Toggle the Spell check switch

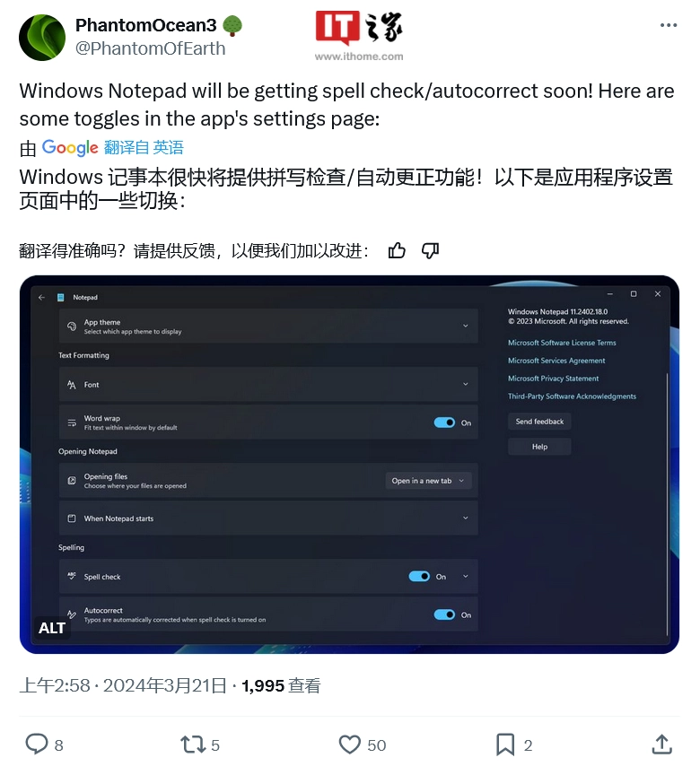tap(419, 576)
